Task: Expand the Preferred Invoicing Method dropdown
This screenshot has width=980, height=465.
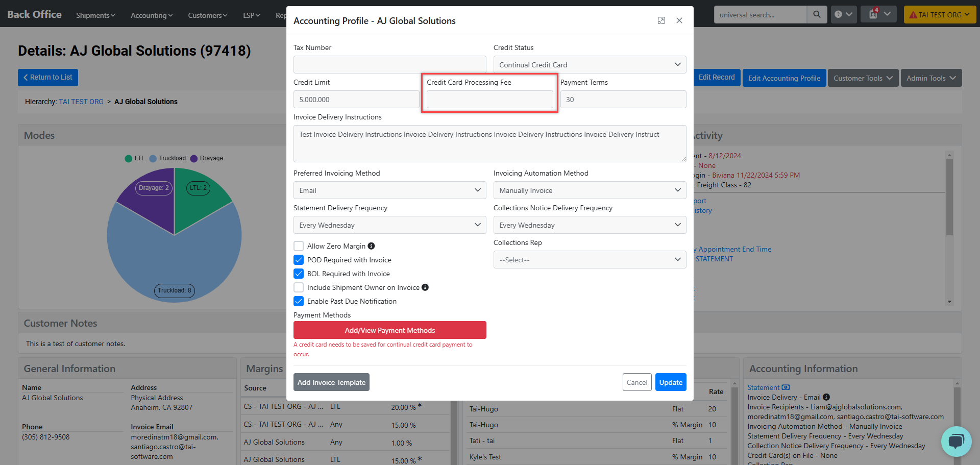Action: pyautogui.click(x=389, y=190)
